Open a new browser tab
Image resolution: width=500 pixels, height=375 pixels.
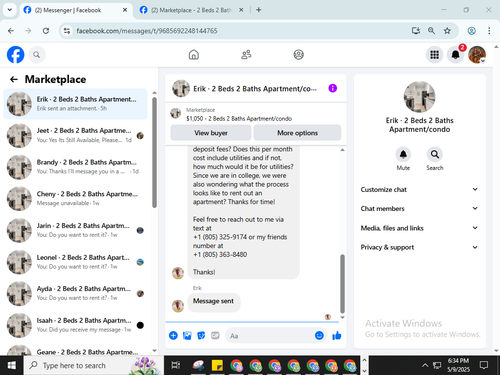(259, 10)
